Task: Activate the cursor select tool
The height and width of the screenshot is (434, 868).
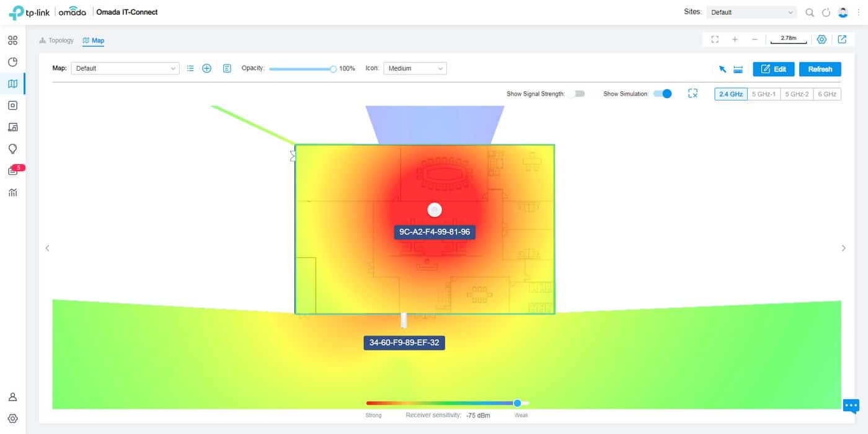Action: pyautogui.click(x=722, y=69)
